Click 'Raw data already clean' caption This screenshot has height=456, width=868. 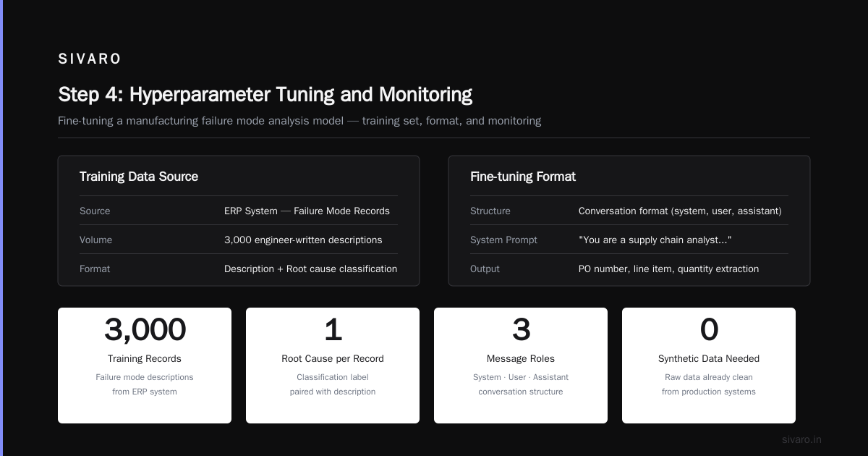(709, 377)
